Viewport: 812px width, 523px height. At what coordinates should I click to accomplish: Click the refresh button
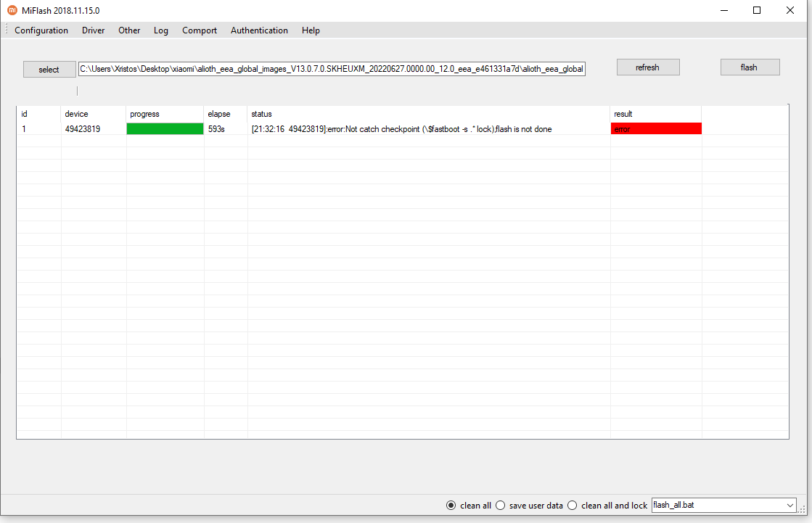coord(648,67)
